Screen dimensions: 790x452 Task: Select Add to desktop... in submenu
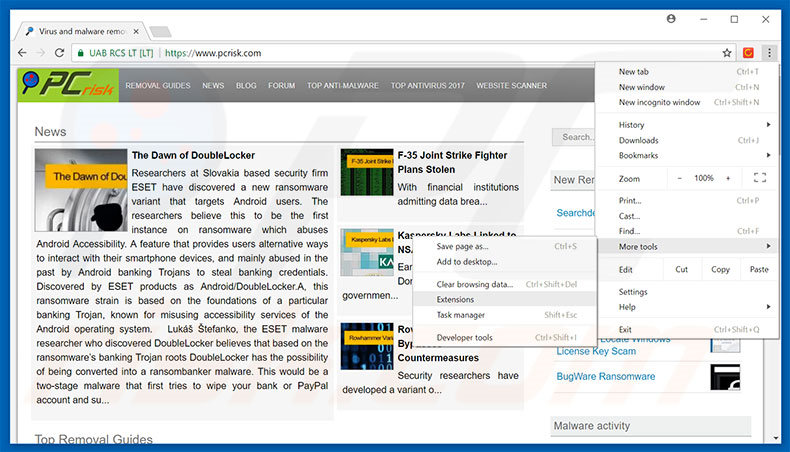[505, 262]
